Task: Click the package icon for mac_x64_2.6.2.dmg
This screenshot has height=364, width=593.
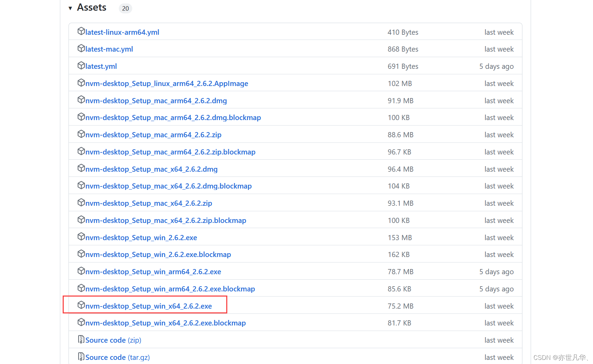Action: (81, 168)
